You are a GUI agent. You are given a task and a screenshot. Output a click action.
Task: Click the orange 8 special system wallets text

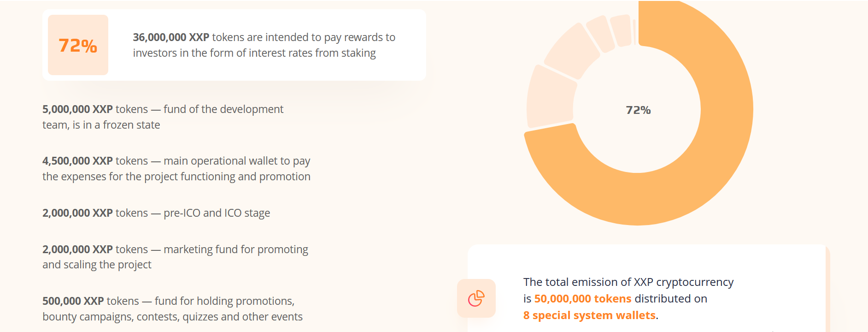[589, 315]
